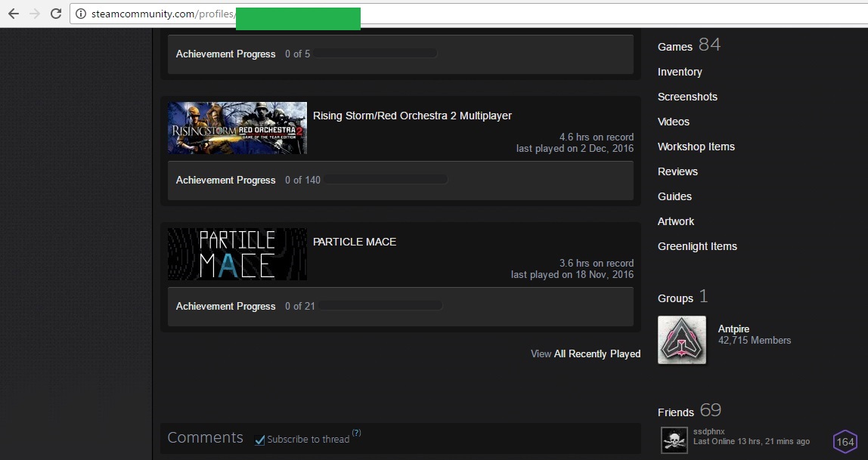Open Workshop Items section
The width and height of the screenshot is (868, 460).
pyautogui.click(x=696, y=147)
